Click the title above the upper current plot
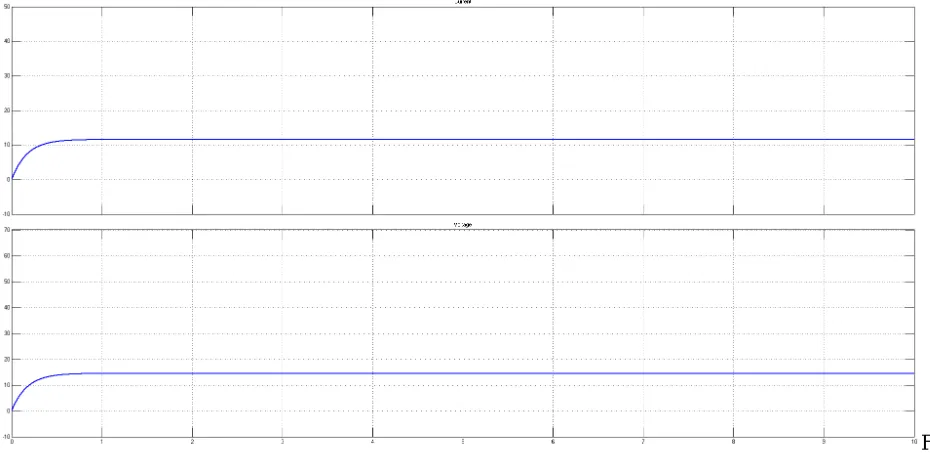 (x=463, y=2)
